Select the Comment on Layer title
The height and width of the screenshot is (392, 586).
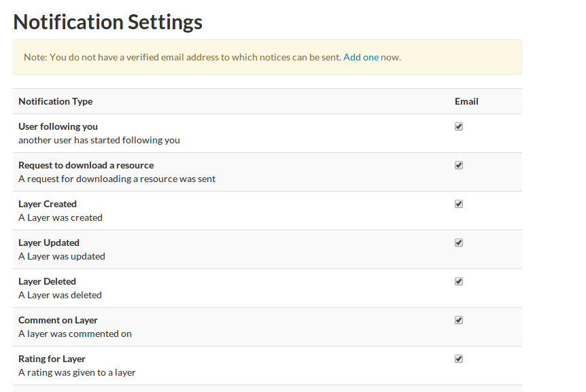click(x=58, y=320)
